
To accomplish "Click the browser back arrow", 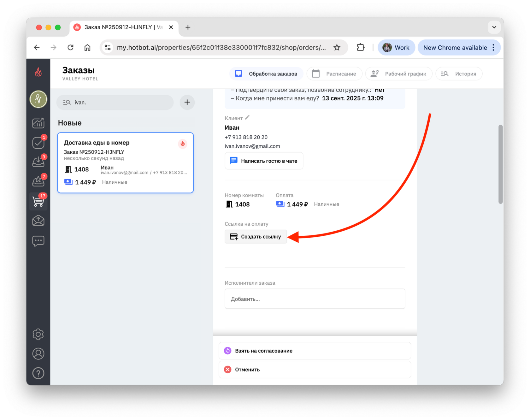I will pos(37,47).
